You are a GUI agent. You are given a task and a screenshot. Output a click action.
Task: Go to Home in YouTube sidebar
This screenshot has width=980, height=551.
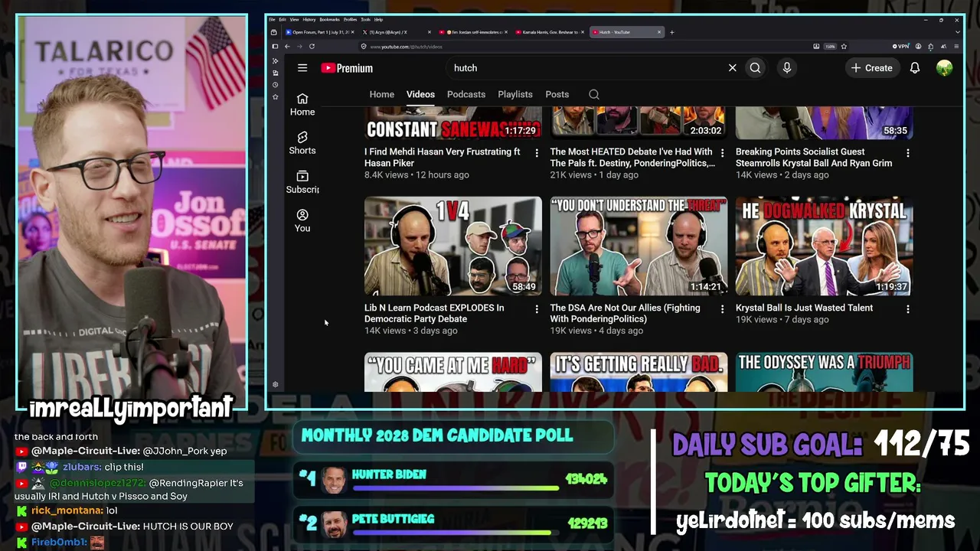[x=302, y=104]
